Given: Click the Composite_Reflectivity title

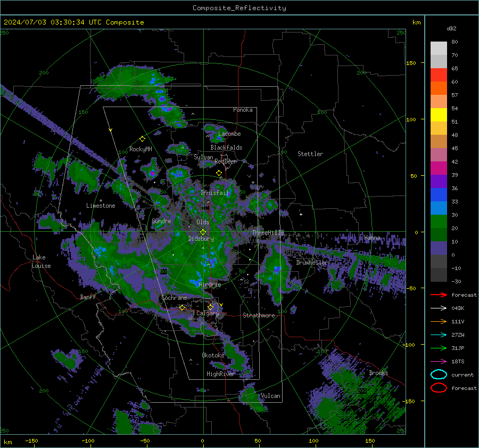Looking at the screenshot, I should [240, 8].
